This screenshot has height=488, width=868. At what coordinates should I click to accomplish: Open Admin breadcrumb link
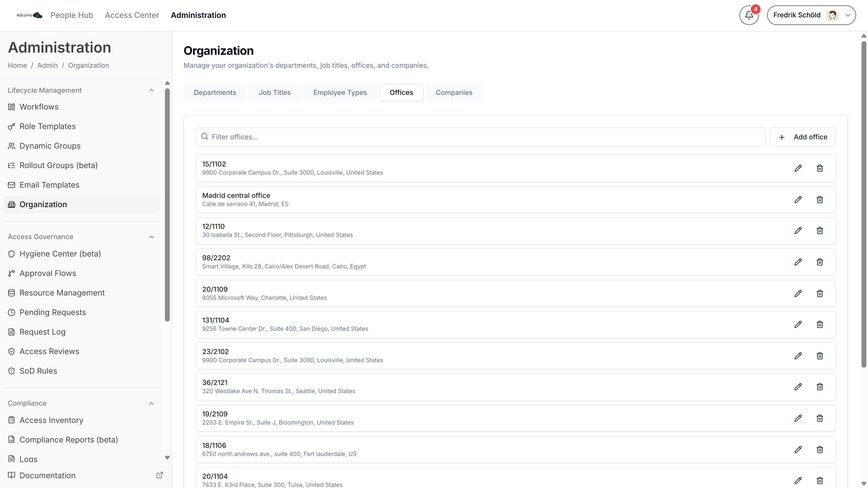tap(47, 65)
